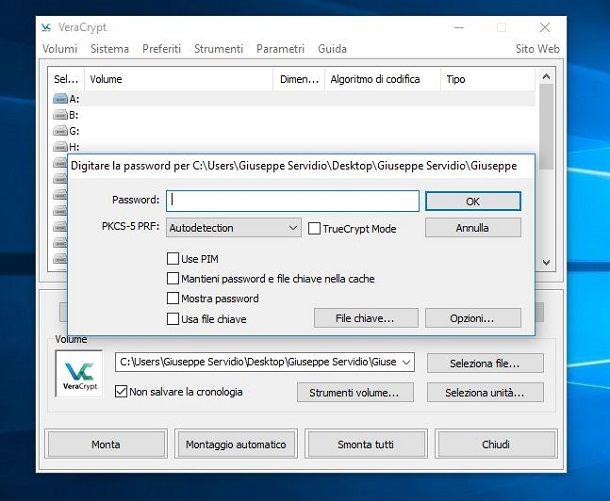The image size is (610, 501).
Task: Open the Strumenti menu
Action: pyautogui.click(x=218, y=48)
